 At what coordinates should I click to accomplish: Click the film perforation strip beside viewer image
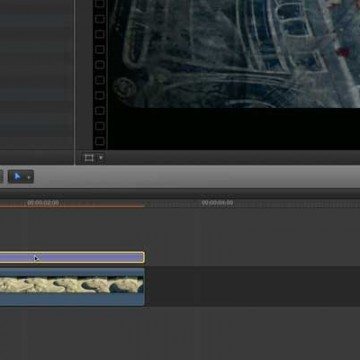(100, 74)
